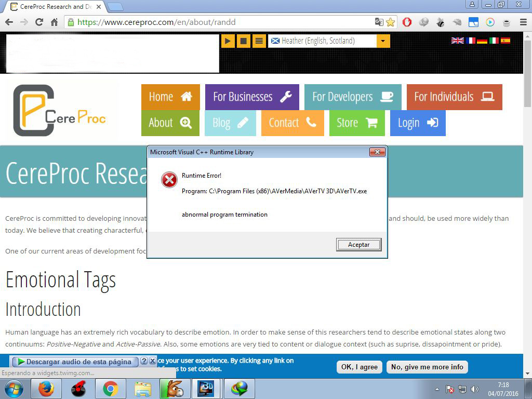The image size is (532, 399).
Task: Reload the CereProc page
Action: 39,22
